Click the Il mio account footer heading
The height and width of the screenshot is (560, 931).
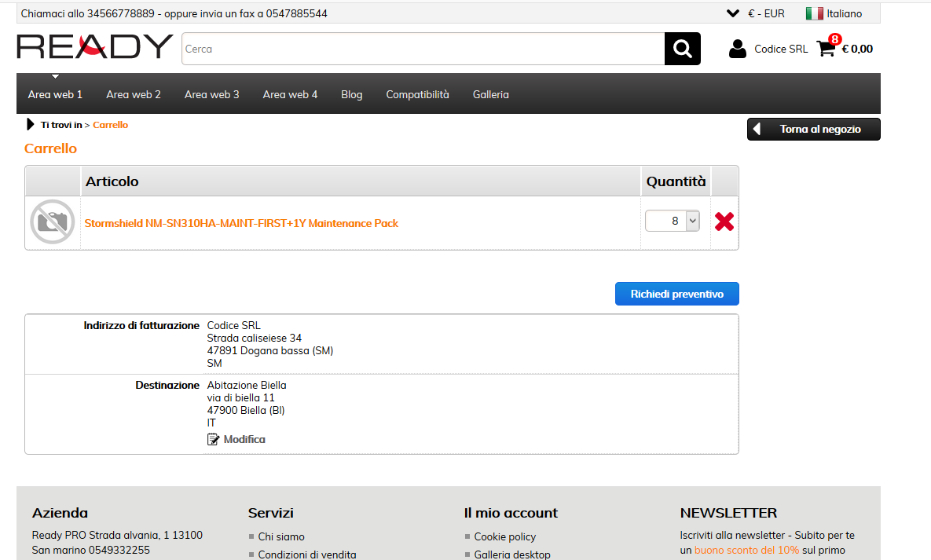(x=511, y=513)
